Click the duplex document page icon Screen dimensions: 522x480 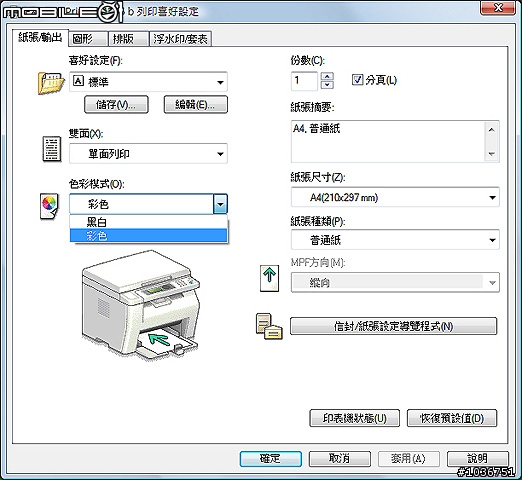pos(52,149)
